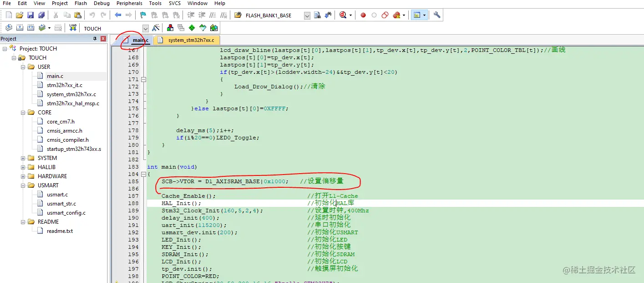Open the dropdown arrow beside the window layout button
Image resolution: width=644 pixels, height=283 pixels.
click(x=425, y=15)
